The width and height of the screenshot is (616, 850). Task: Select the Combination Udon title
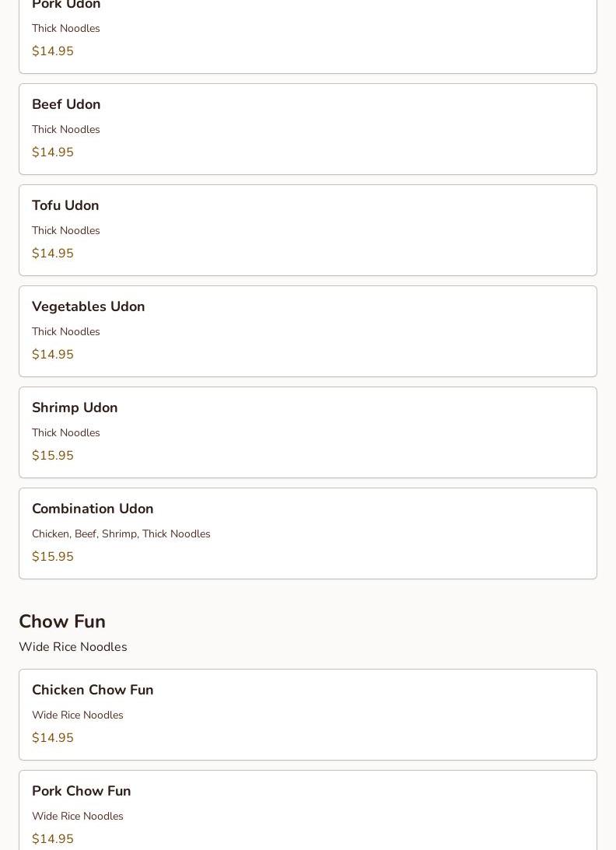(x=93, y=509)
